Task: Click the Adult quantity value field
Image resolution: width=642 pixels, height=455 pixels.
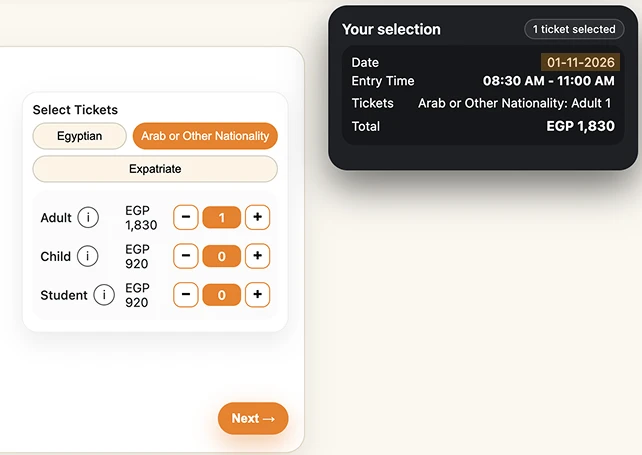Action: pyautogui.click(x=222, y=217)
